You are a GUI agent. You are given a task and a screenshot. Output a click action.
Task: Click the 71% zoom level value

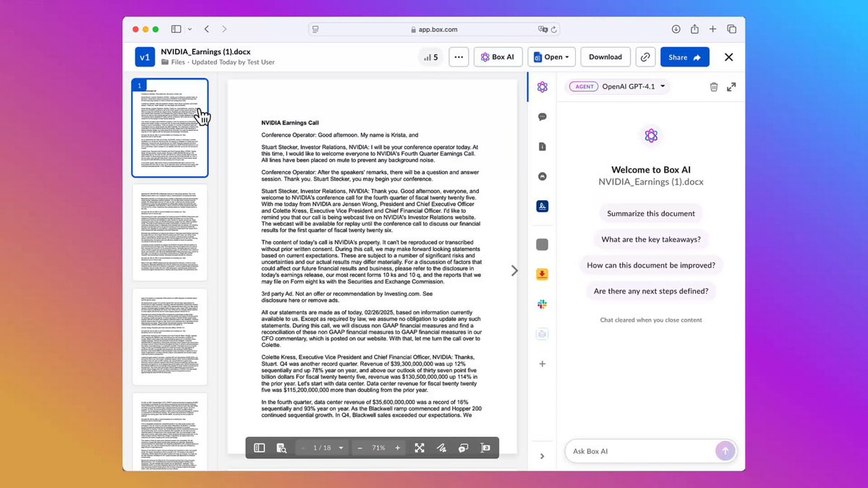pos(378,448)
